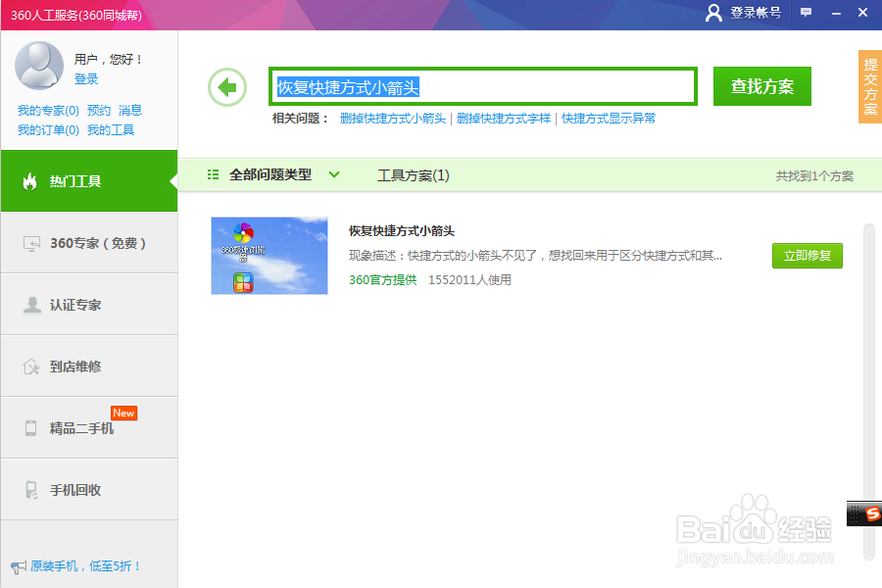
Task: Click the 查找方案 search button
Action: click(x=762, y=86)
